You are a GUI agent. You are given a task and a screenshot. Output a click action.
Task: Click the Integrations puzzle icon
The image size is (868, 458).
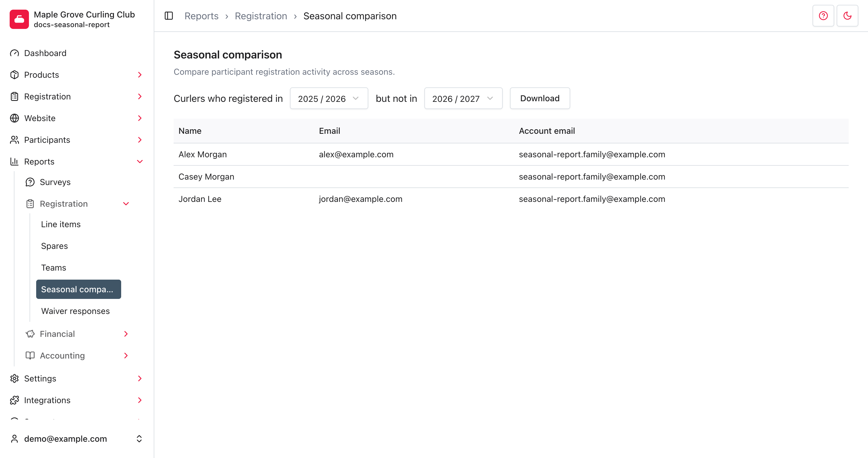pyautogui.click(x=14, y=400)
